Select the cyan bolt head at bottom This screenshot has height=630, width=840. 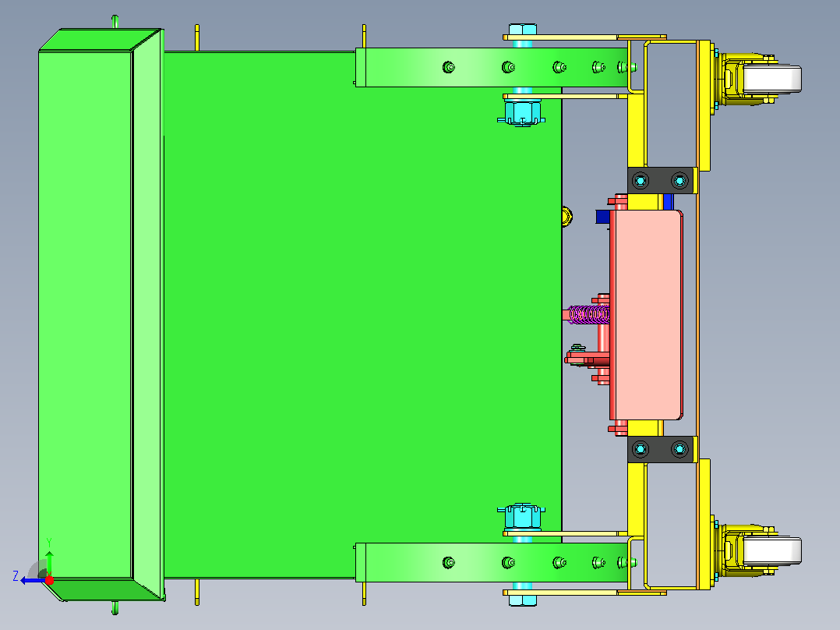[522, 600]
